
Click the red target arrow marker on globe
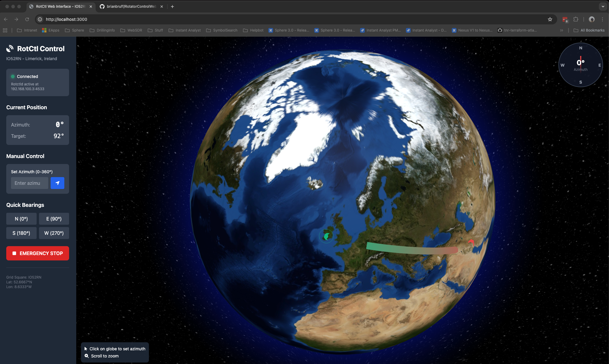[x=471, y=242]
